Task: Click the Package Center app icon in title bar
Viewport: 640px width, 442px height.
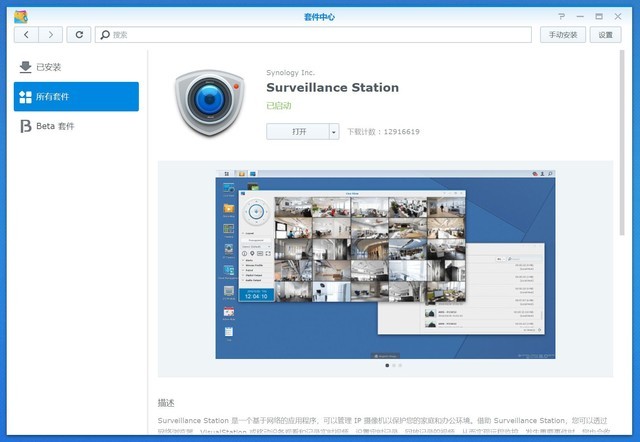Action: [x=20, y=17]
